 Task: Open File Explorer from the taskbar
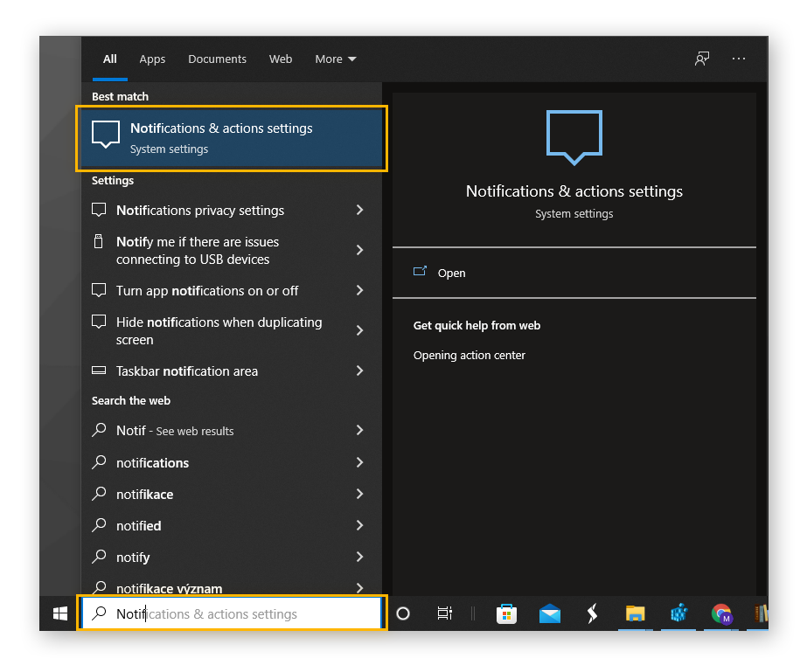[x=636, y=613]
